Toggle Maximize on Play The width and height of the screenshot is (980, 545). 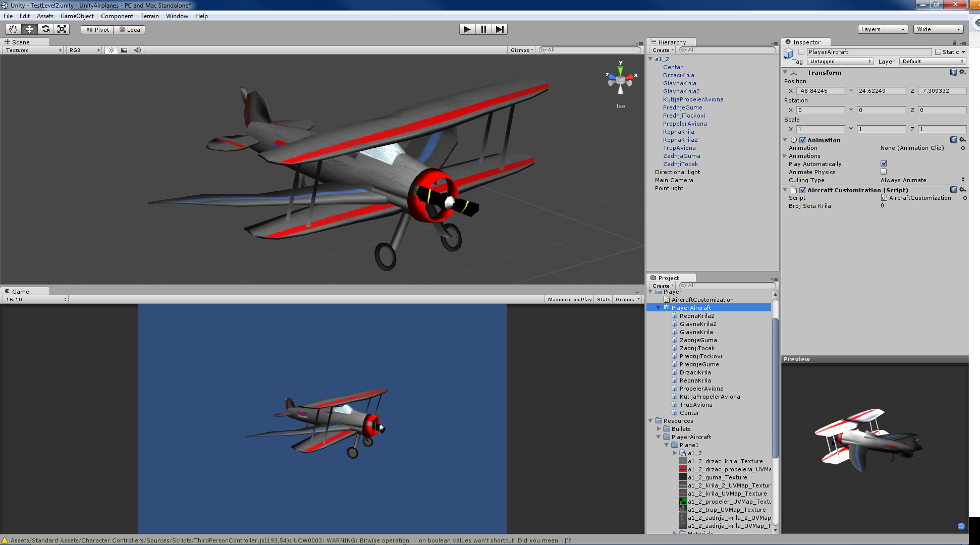(570, 300)
